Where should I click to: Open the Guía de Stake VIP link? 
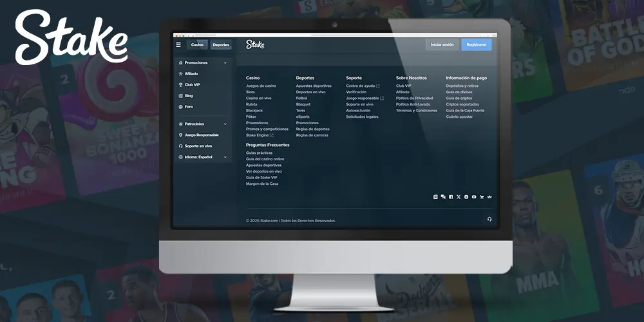point(261,178)
